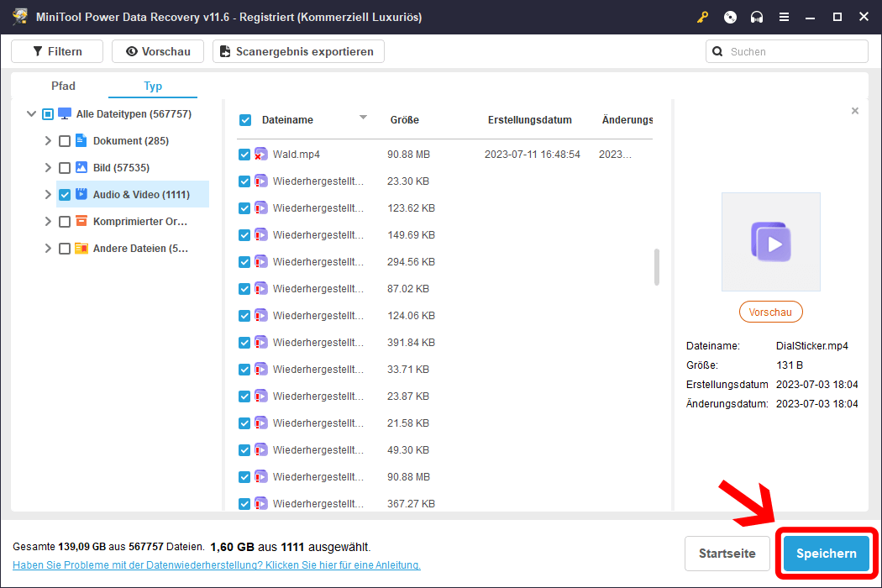Click the search magnifier icon
882x588 pixels.
(x=717, y=51)
